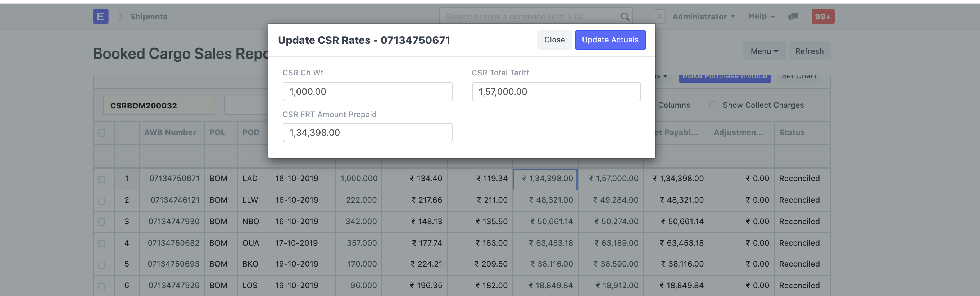Check the row for AWB 07134747930
This screenshot has width=980, height=296.
(101, 222)
